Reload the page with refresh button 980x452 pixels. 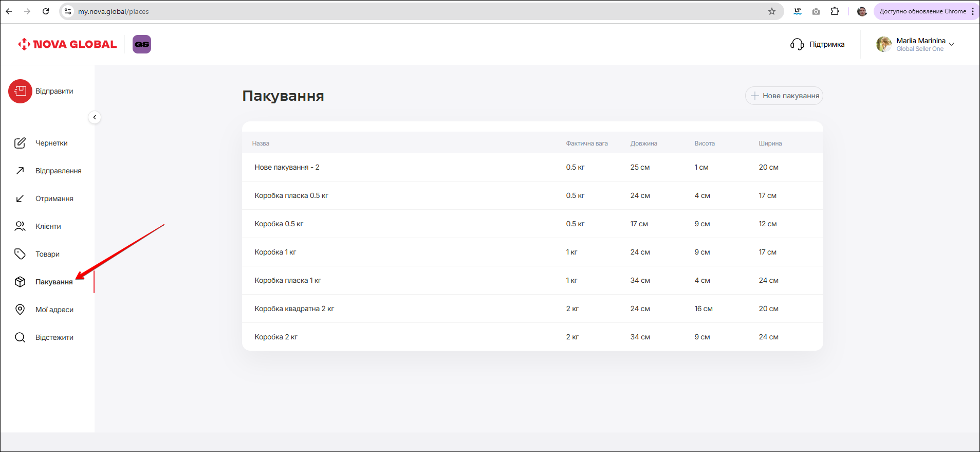point(46,11)
